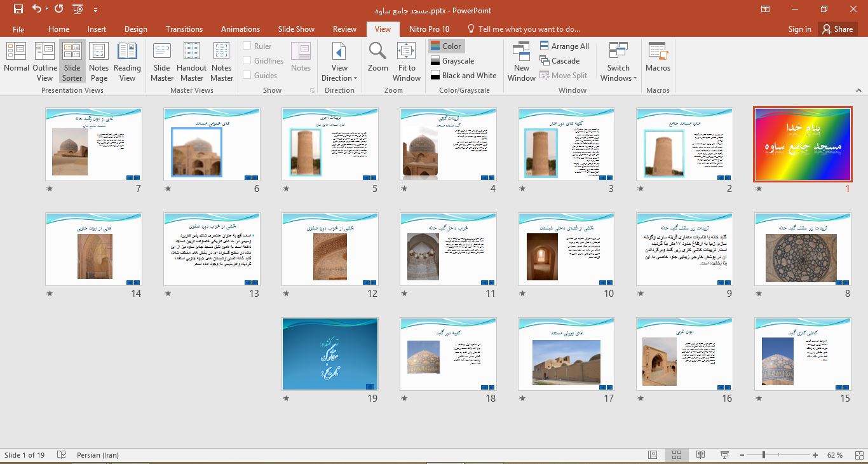Select slide 6 thumbnail
Image resolution: width=868 pixels, height=464 pixels.
[x=212, y=144]
